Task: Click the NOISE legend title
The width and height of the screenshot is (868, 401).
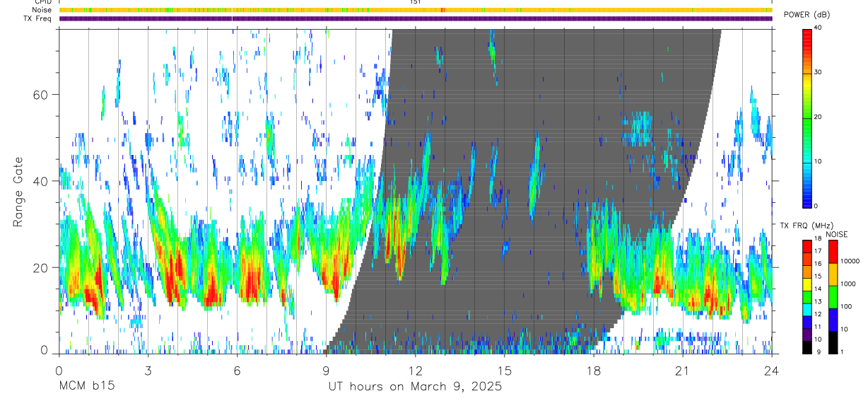Action: [x=837, y=234]
